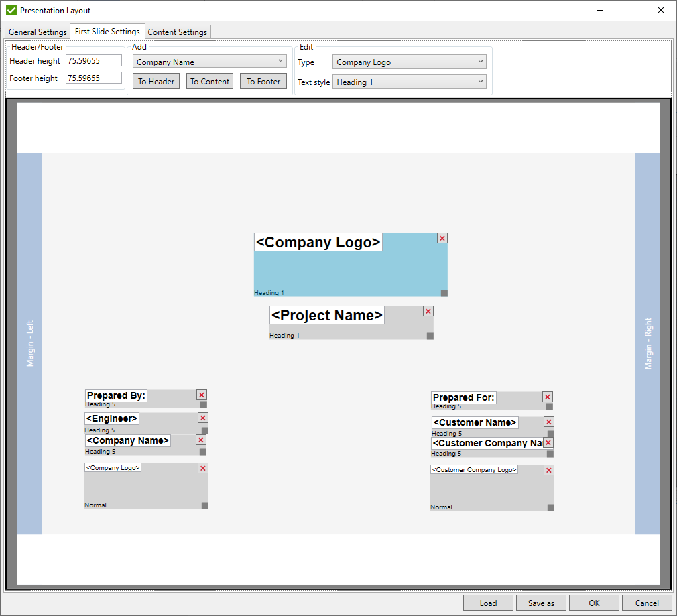Load a saved presentation layout
The width and height of the screenshot is (677, 616).
coord(488,602)
